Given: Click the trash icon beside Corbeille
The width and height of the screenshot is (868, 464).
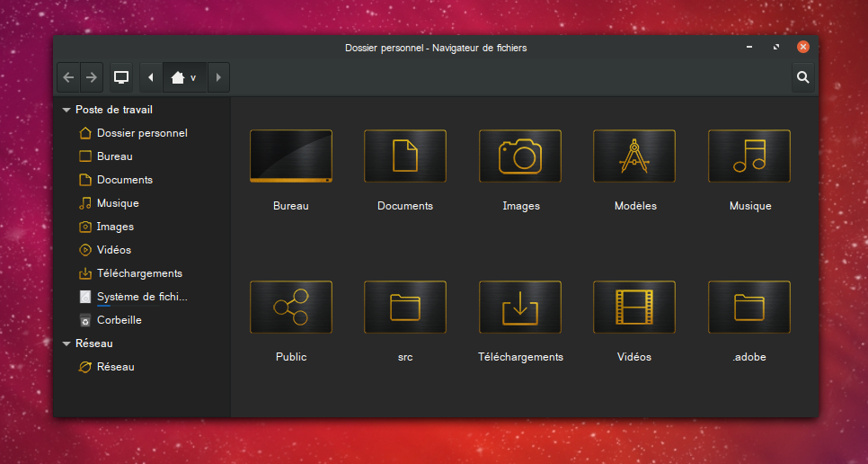Looking at the screenshot, I should pyautogui.click(x=85, y=320).
